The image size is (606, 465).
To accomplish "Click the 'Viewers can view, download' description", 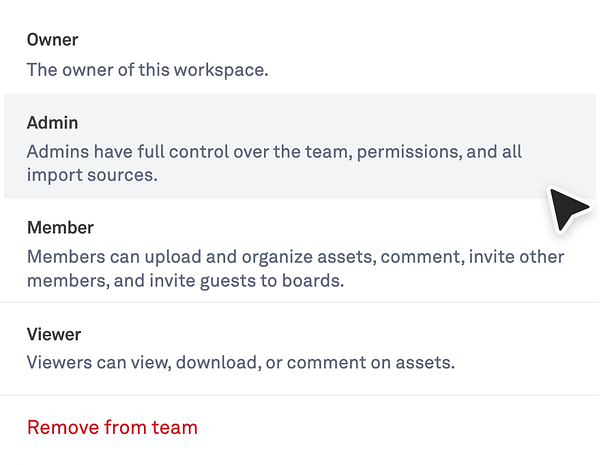I will click(240, 362).
